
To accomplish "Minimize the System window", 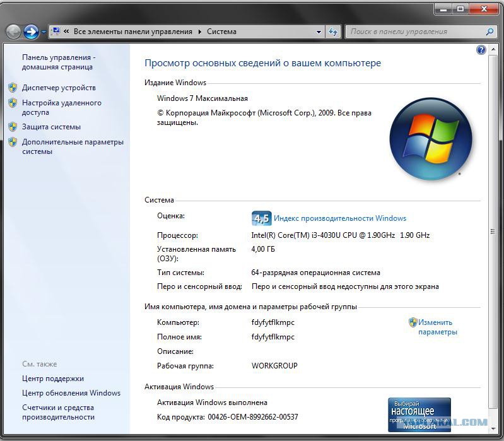I will (443, 9).
